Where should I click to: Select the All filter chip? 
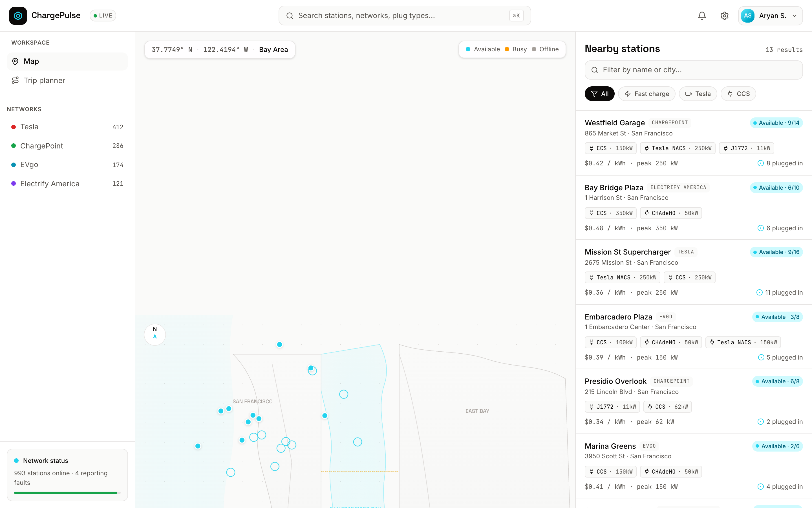point(599,94)
